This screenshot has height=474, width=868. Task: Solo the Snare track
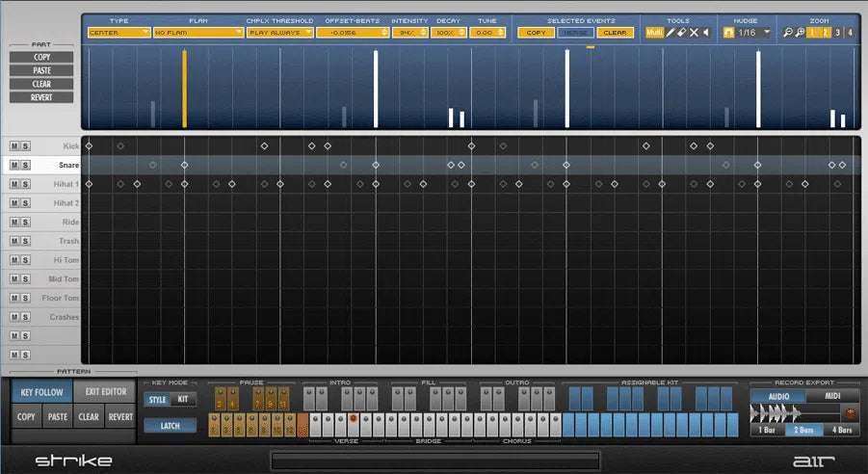tap(26, 165)
